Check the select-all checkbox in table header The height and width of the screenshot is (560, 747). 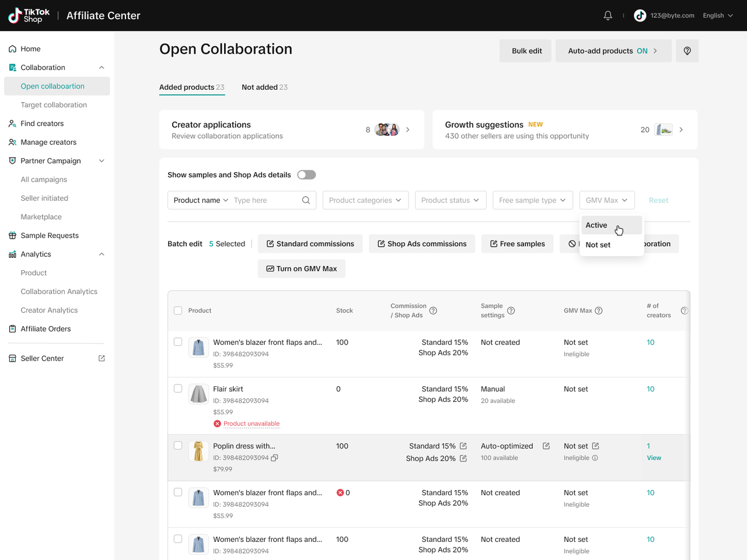pos(178,310)
